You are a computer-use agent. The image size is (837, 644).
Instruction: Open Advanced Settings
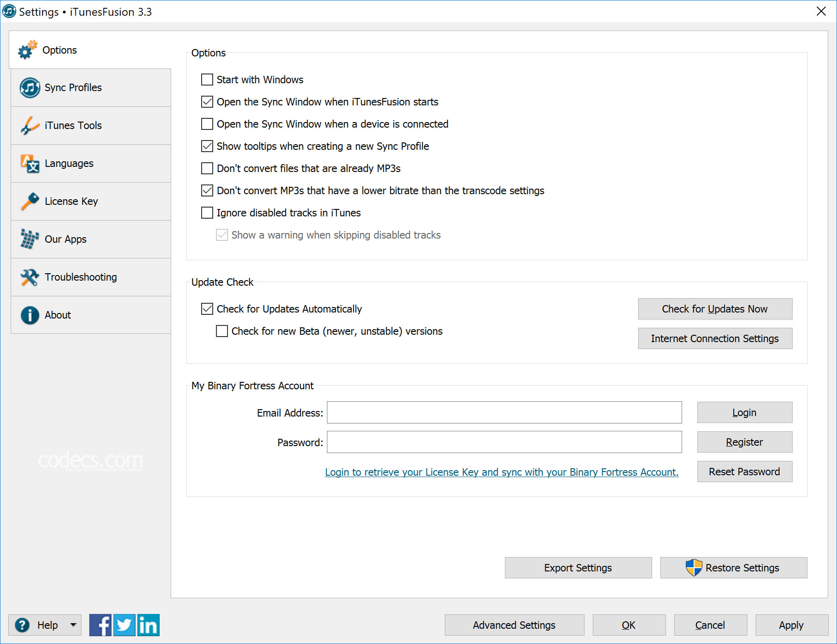(514, 625)
